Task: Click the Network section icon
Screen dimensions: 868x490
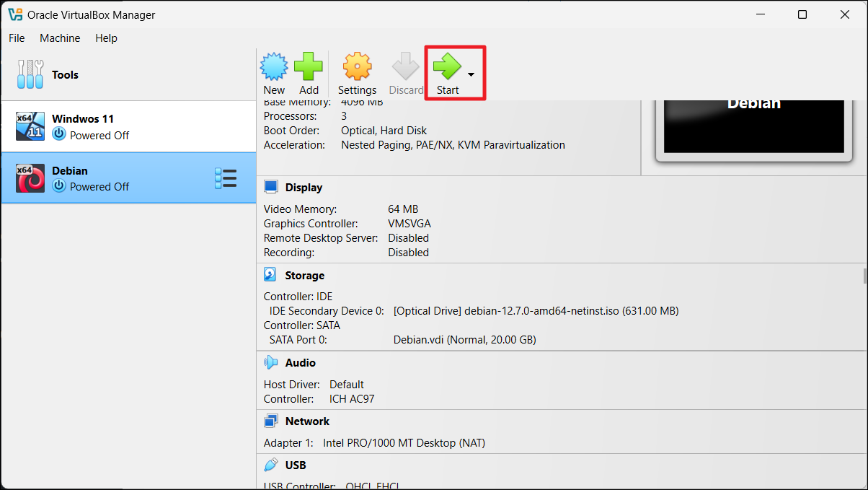Action: [271, 421]
